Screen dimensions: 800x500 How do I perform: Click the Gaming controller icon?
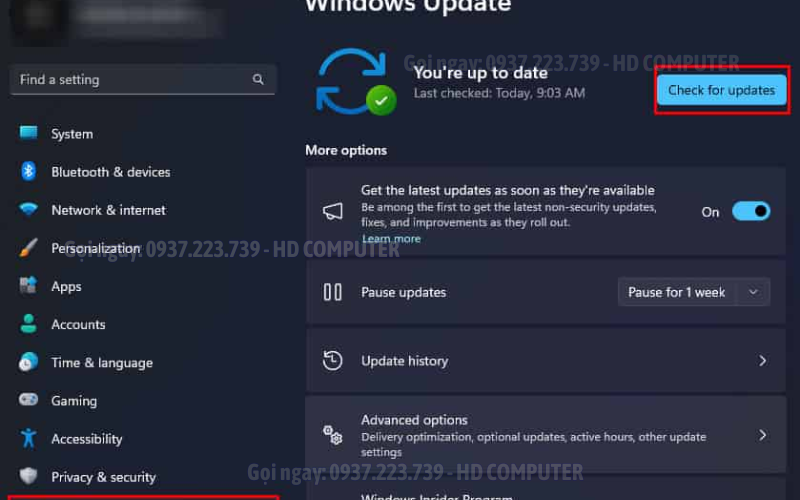click(x=29, y=399)
